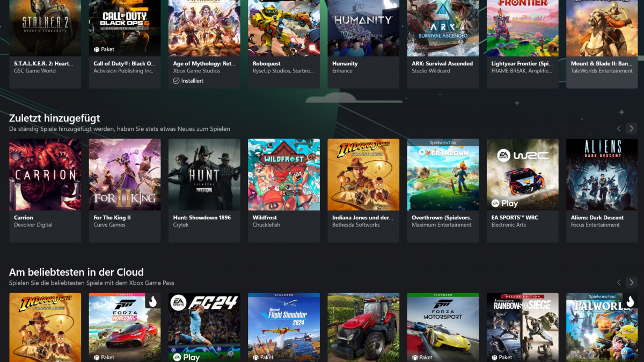Select the Wildfrost game cover
Screen dimensions: 644x362
click(283, 175)
